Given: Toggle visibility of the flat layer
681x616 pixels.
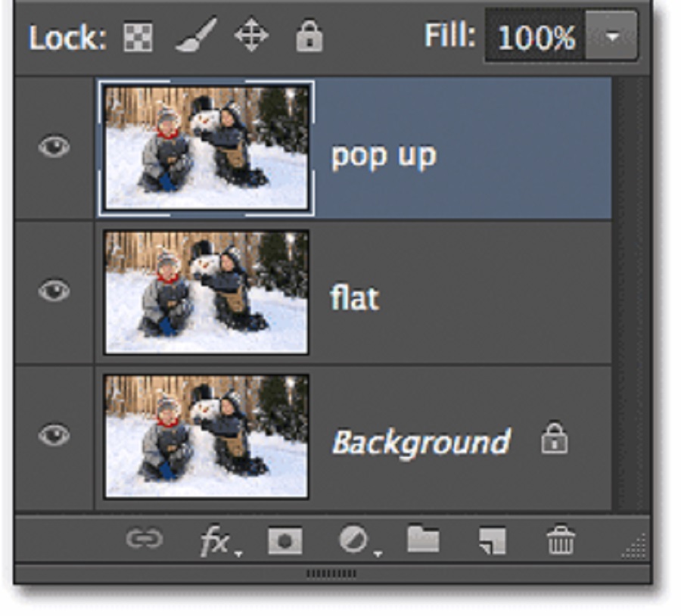Looking at the screenshot, I should click(x=53, y=291).
